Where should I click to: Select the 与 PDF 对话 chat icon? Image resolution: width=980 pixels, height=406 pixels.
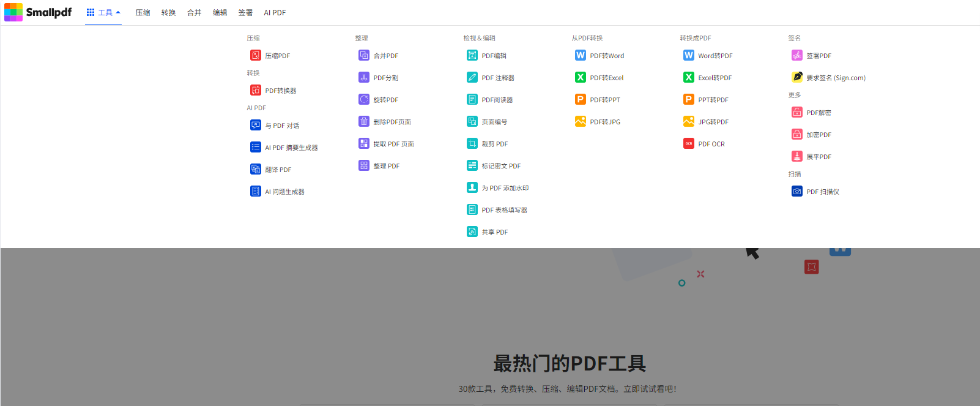tap(255, 126)
